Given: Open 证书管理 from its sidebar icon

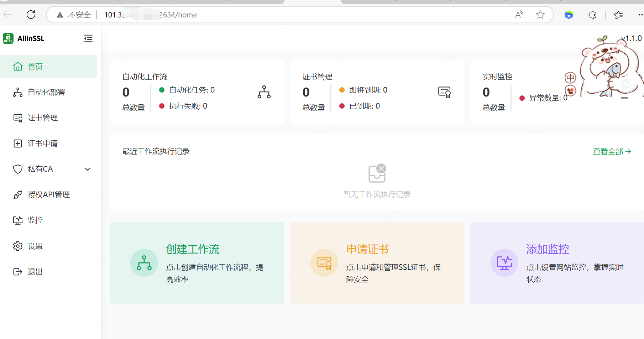Looking at the screenshot, I should (x=18, y=118).
